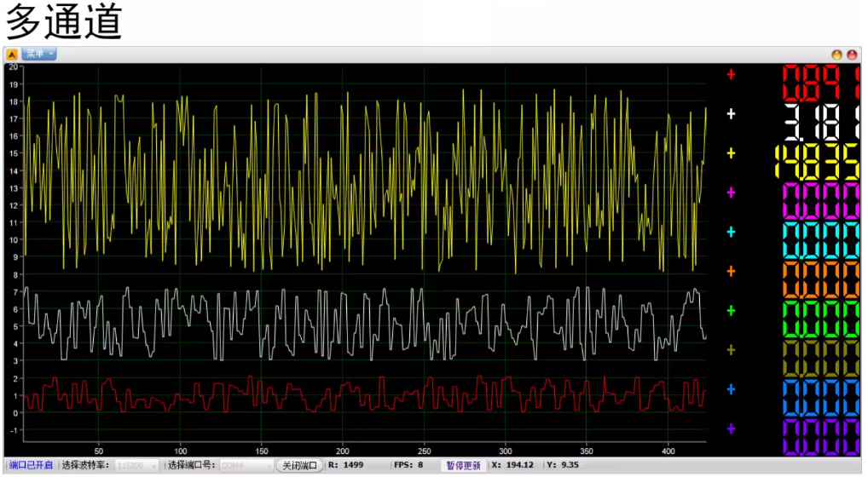Screen dimensions: 868x477
Task: Click the orange app icon in title bar
Action: (13, 55)
